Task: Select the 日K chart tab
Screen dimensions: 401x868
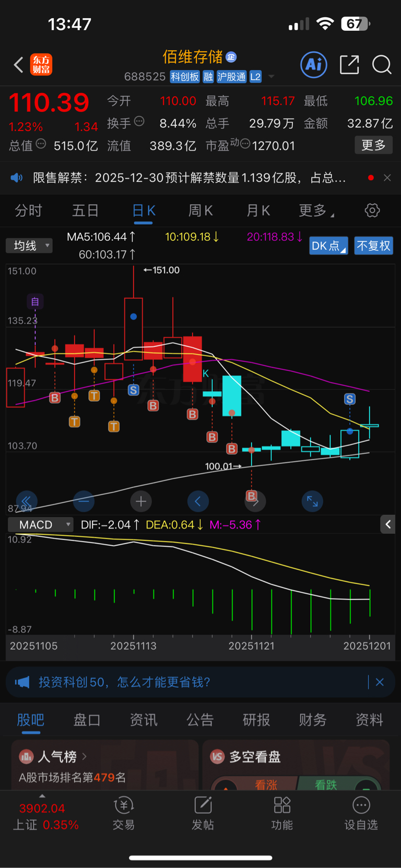Action: pos(144,210)
